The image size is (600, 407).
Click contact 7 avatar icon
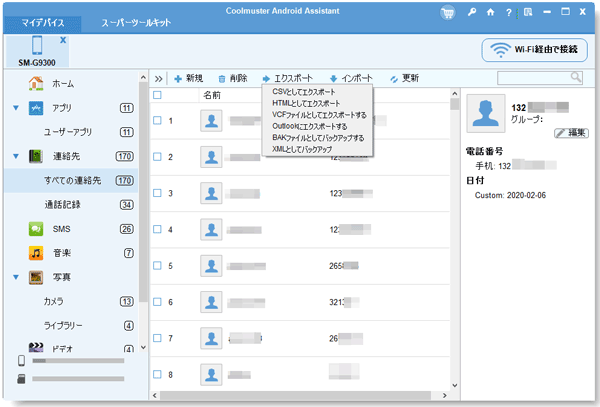pyautogui.click(x=211, y=338)
